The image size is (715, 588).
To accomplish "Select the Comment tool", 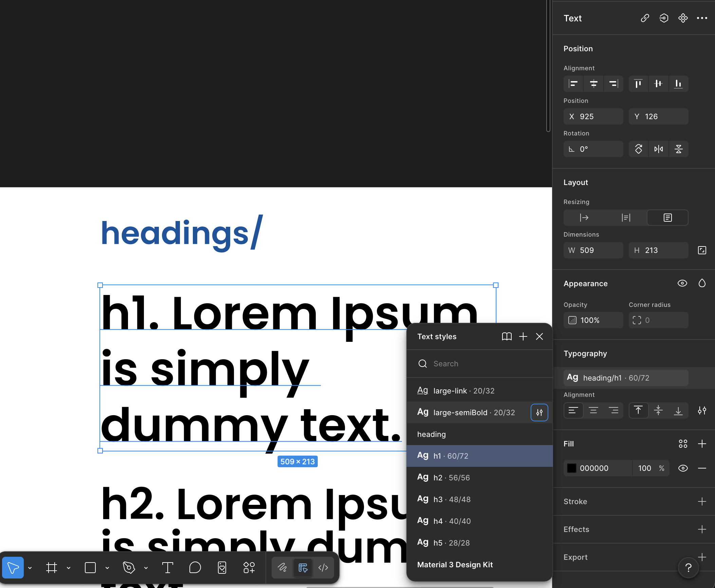I will [x=195, y=567].
